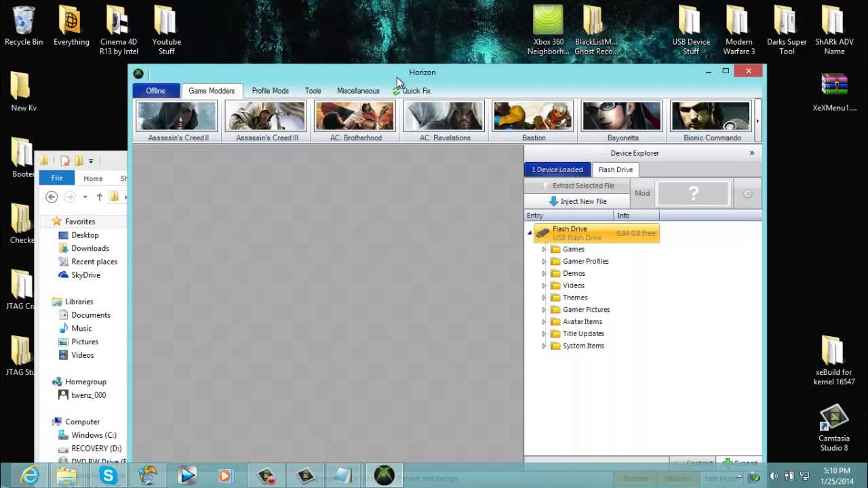The height and width of the screenshot is (488, 868).
Task: Open Explorer recent locations dropdown
Action: [85, 197]
